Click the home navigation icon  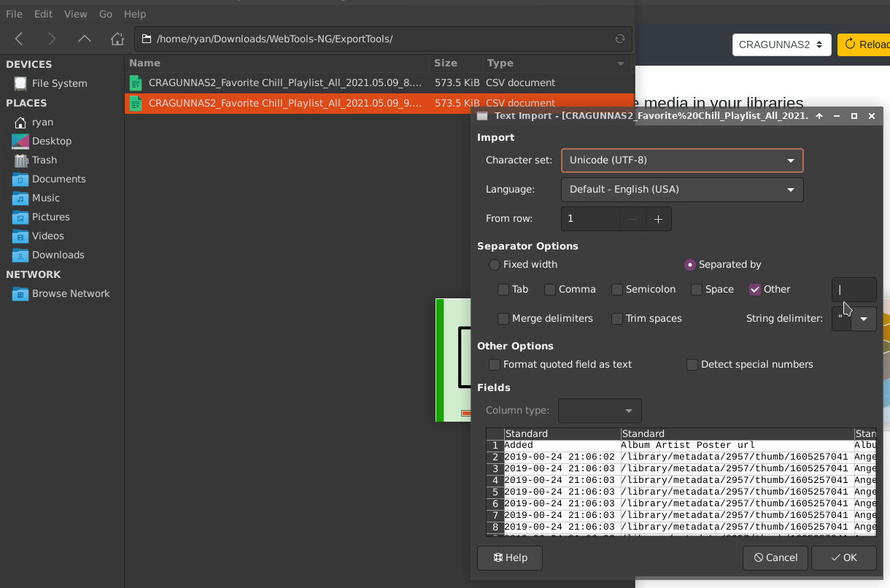117,39
